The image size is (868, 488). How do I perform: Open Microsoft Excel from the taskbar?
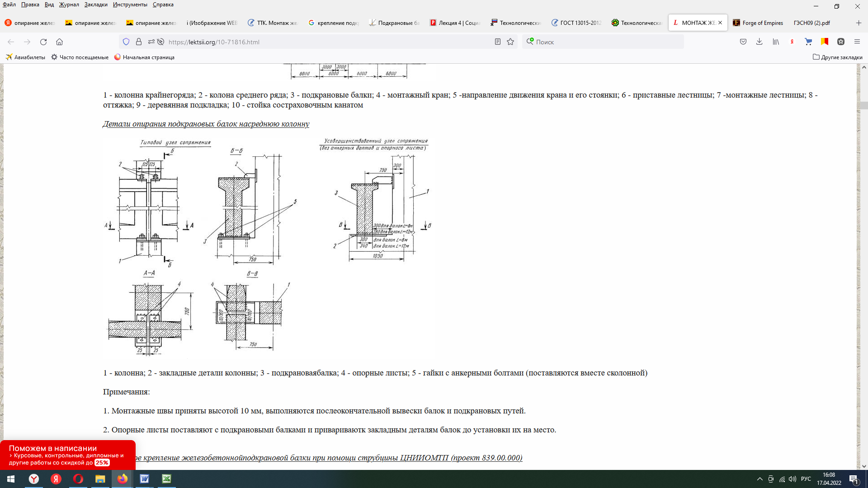click(167, 479)
